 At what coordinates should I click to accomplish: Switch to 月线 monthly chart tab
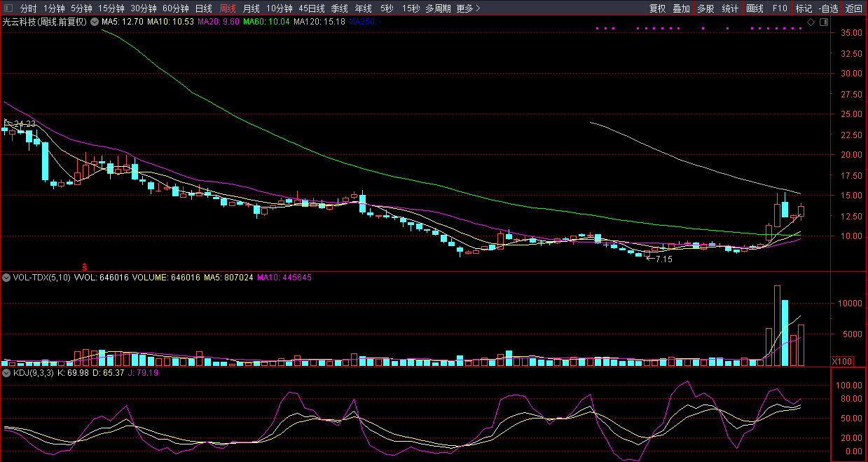click(251, 8)
